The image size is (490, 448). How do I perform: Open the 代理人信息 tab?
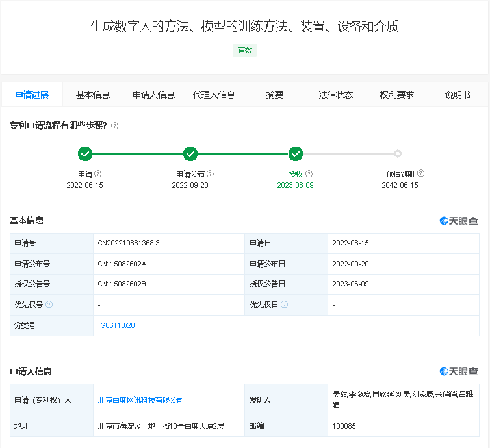214,95
